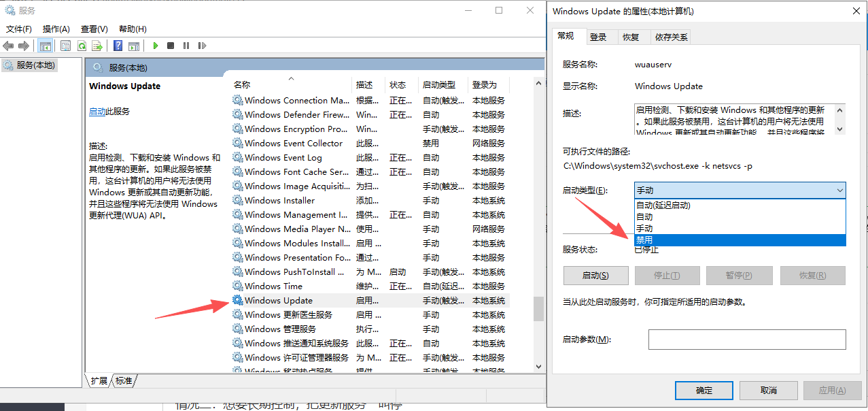
Task: Sort services by the 描述 column header
Action: (x=369, y=85)
